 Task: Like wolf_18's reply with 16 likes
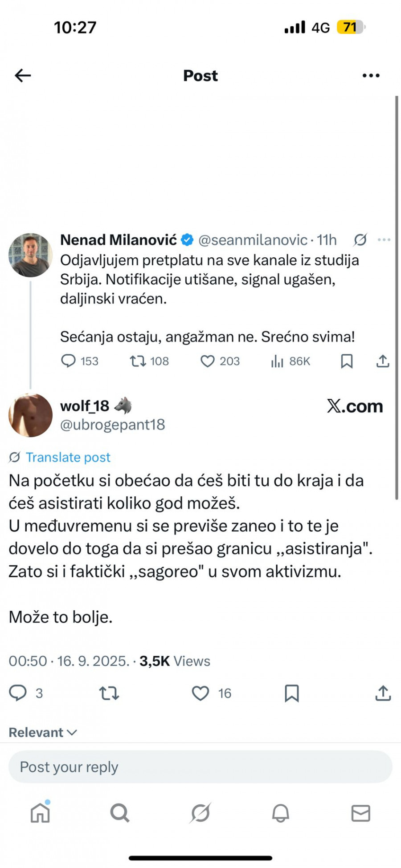200,693
